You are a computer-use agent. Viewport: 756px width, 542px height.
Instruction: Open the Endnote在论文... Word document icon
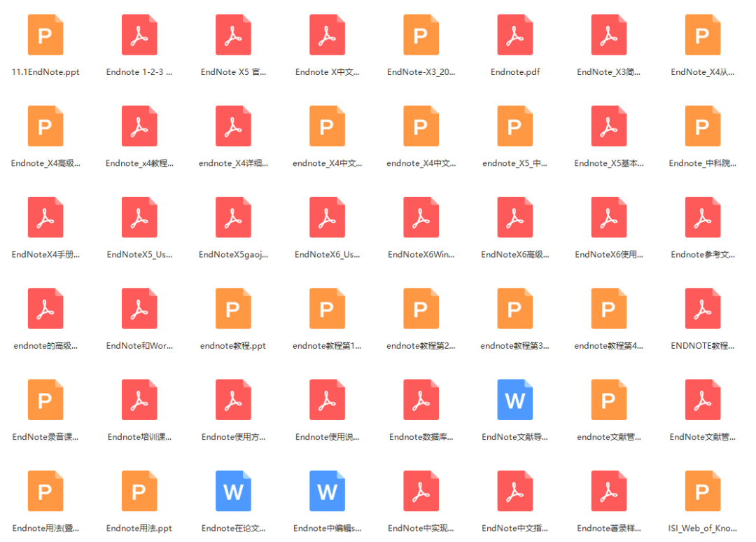[x=233, y=490]
